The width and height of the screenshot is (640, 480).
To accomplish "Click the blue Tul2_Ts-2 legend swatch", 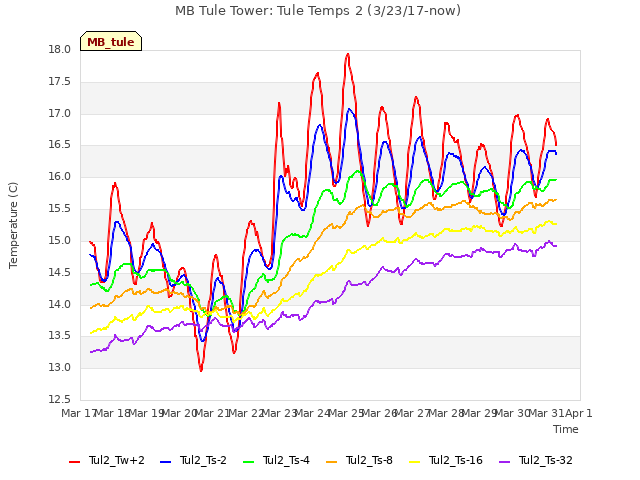I will tap(165, 461).
